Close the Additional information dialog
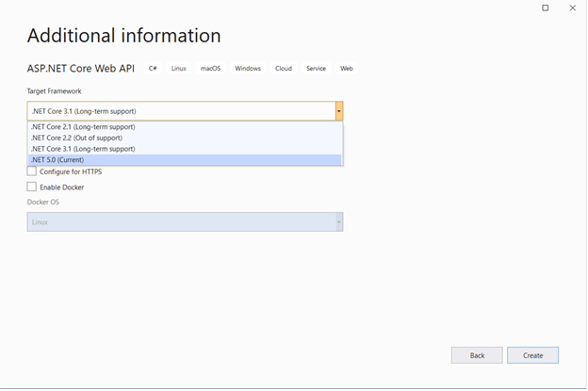588x391 pixels. pyautogui.click(x=572, y=8)
